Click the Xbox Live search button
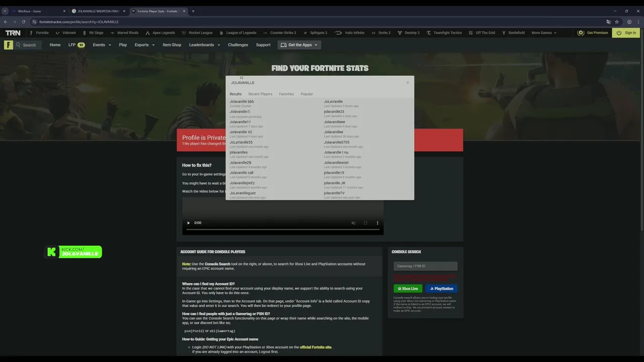The width and height of the screenshot is (644, 362). coord(408,289)
